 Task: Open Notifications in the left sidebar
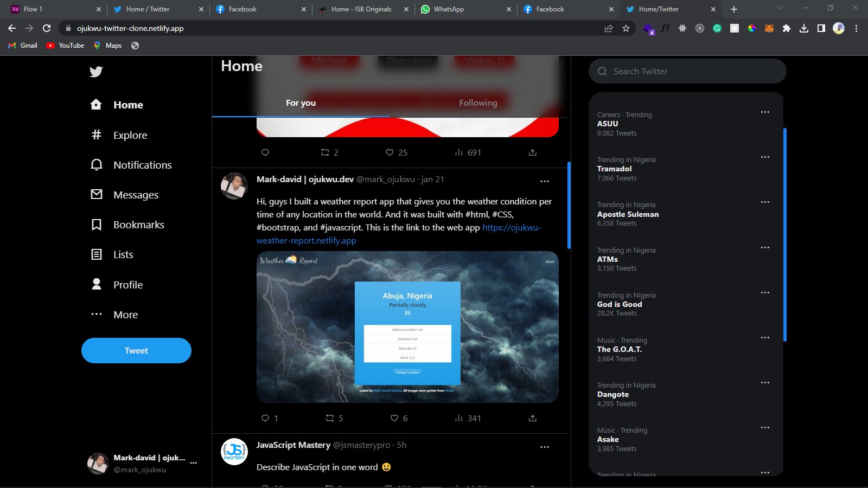coord(131,165)
